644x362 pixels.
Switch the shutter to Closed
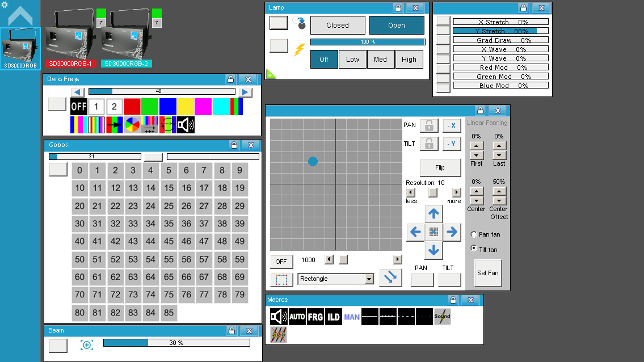338,26
